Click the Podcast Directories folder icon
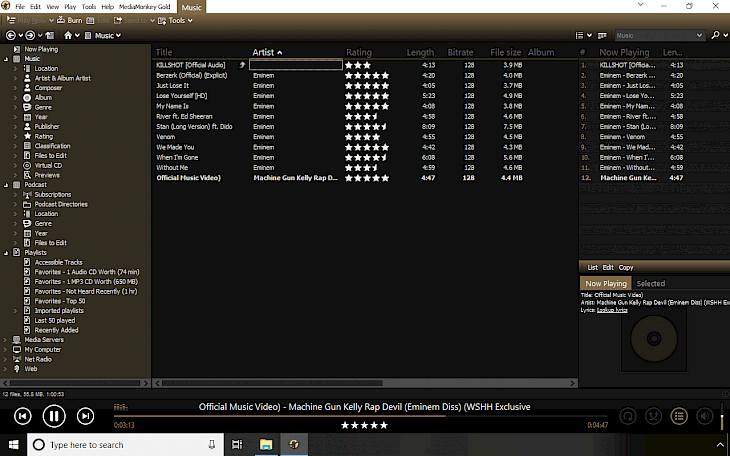Screen dimensions: 730x456 [27, 204]
